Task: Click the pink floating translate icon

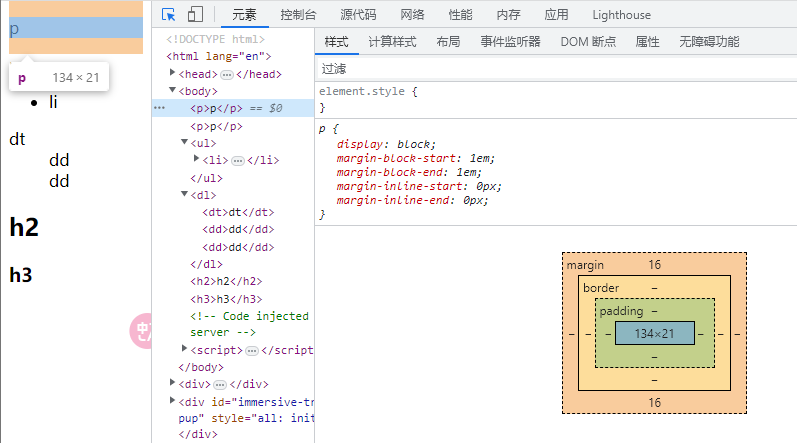Action: 143,331
